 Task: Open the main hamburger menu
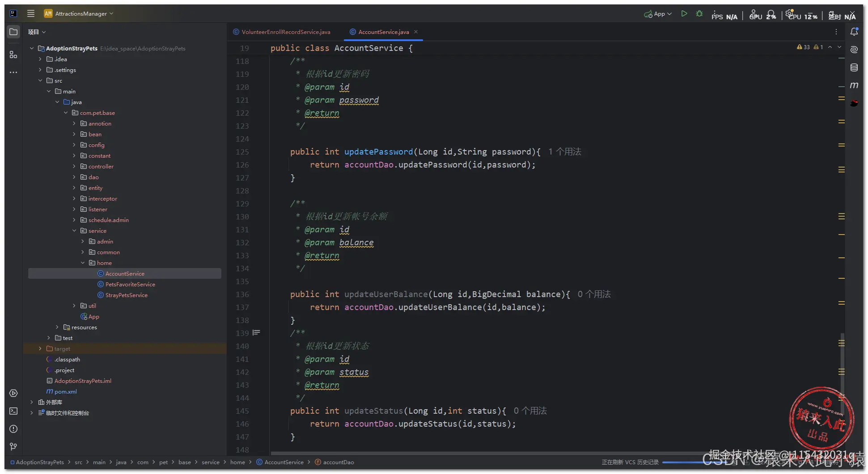pyautogui.click(x=30, y=13)
